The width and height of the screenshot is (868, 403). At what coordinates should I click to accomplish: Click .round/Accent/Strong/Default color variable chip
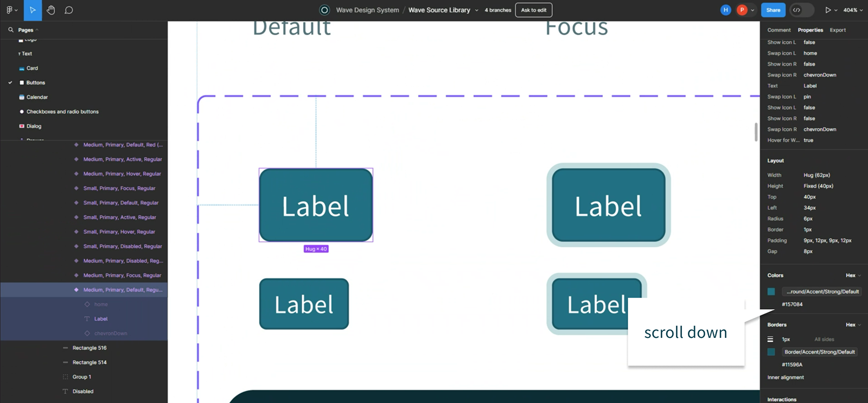[x=822, y=292]
